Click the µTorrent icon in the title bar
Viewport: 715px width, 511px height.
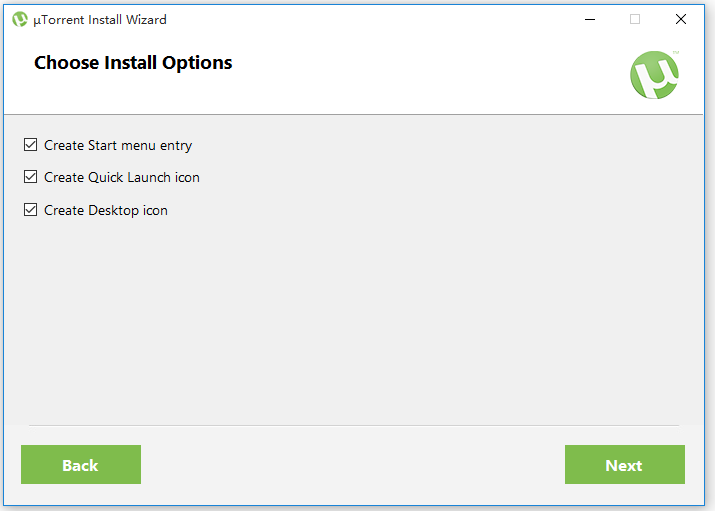[19, 19]
